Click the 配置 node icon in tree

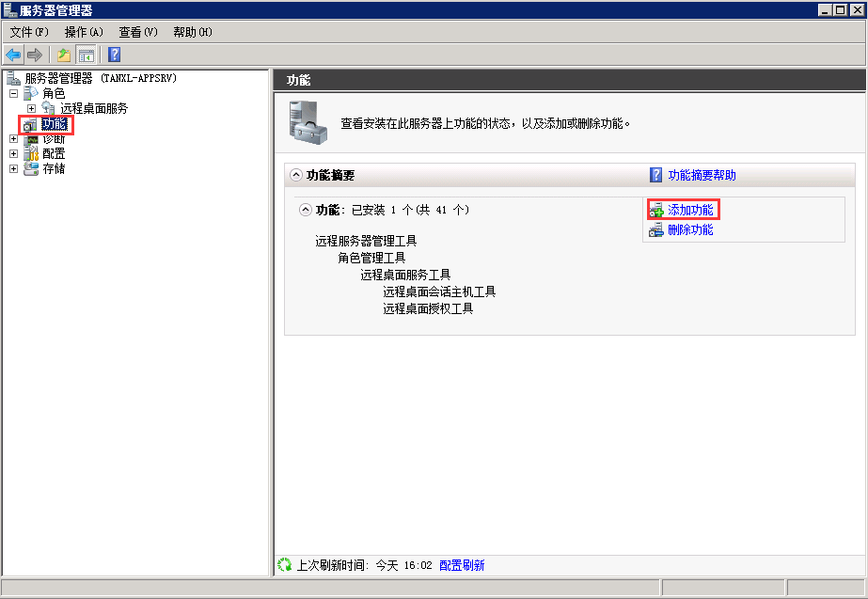(x=31, y=153)
